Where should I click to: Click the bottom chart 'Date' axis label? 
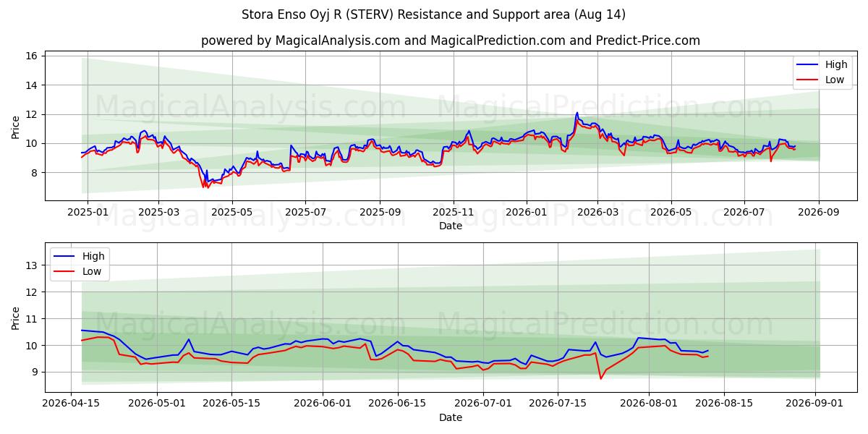[451, 417]
